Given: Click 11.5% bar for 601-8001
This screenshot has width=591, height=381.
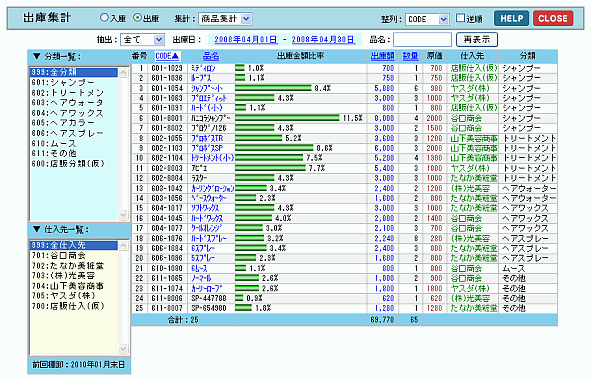Looking at the screenshot, I should [x=287, y=118].
